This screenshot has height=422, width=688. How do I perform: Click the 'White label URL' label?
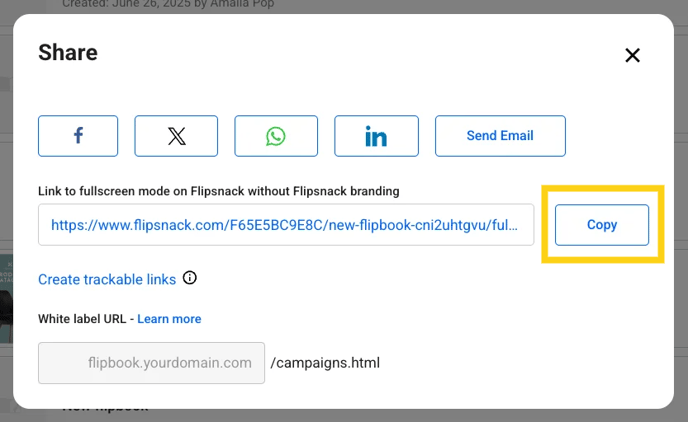point(82,319)
